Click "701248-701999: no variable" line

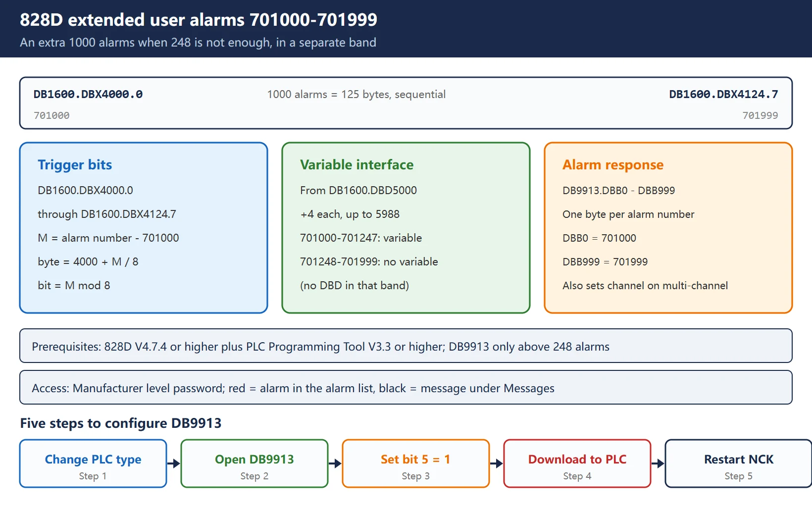point(369,261)
